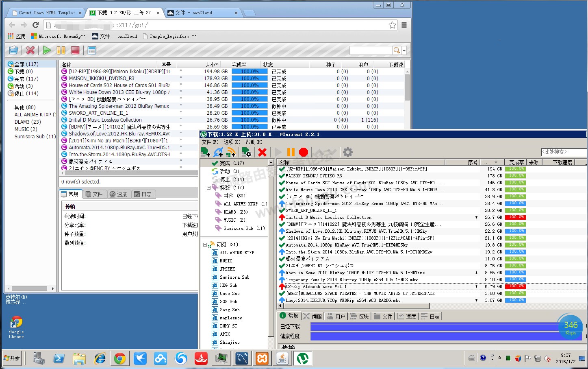588x369 pixels.
Task: Switch to 日志 tab in WebUI detail pane
Action: tap(143, 194)
